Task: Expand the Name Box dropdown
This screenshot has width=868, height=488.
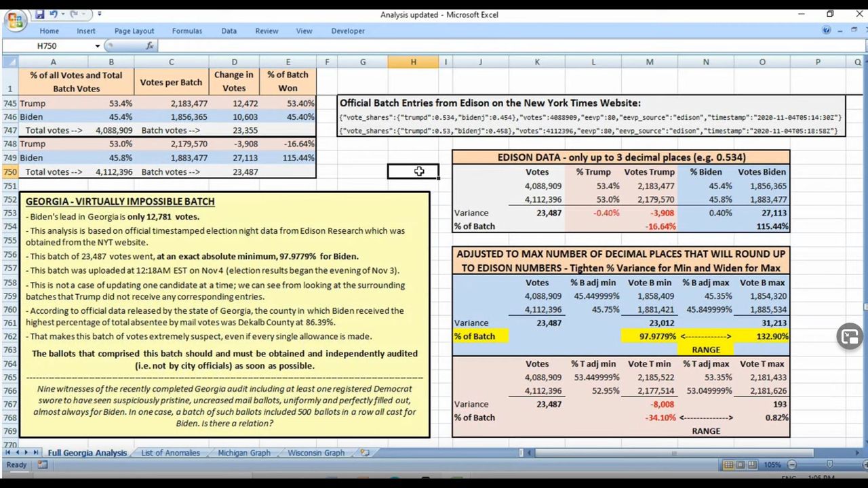Action: pyautogui.click(x=97, y=46)
